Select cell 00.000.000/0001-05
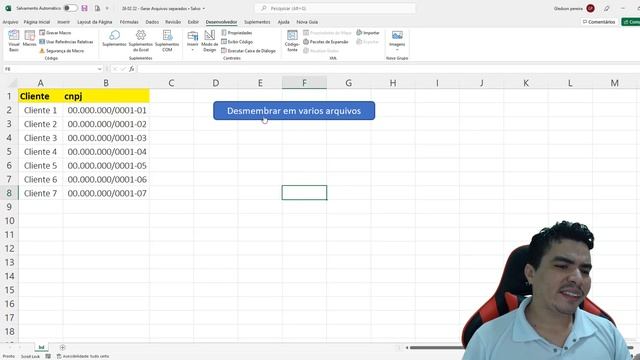The width and height of the screenshot is (640, 360). 106,165
